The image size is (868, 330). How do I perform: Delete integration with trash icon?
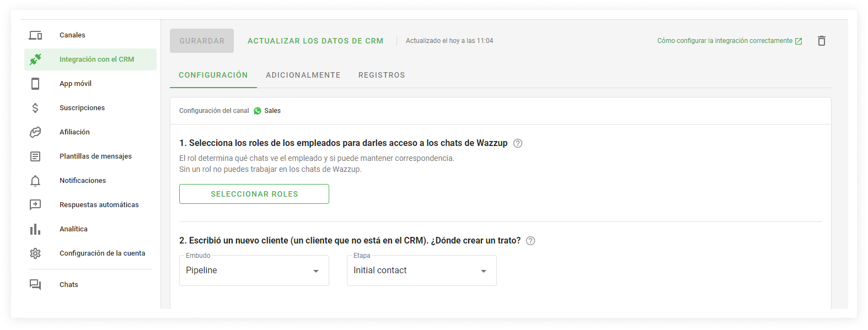821,41
